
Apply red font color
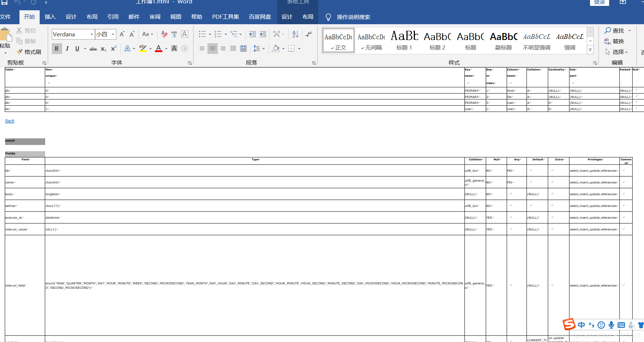click(159, 48)
